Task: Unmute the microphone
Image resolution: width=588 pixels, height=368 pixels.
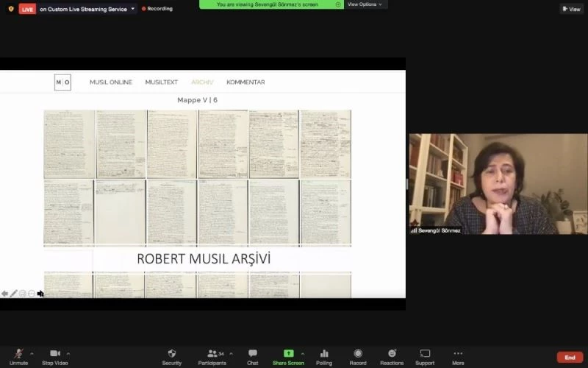Action: (18, 355)
